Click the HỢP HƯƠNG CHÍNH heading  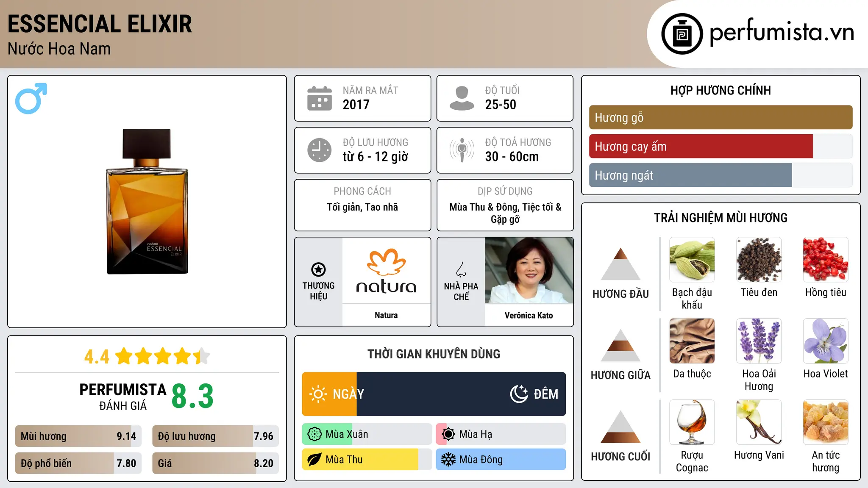tap(721, 90)
